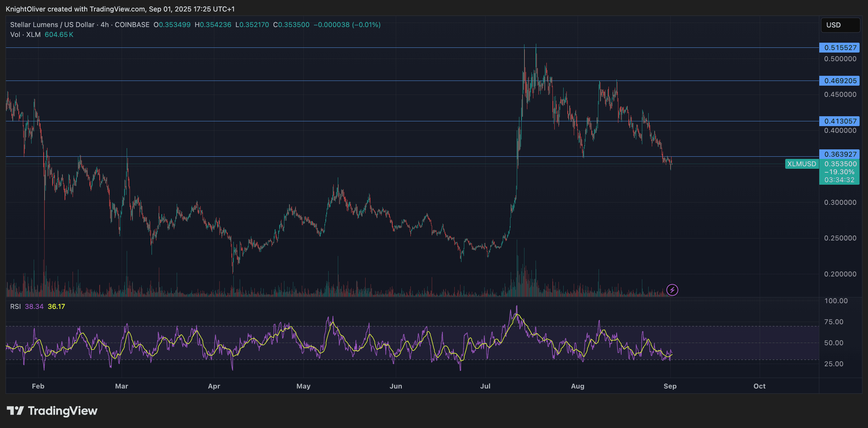The height and width of the screenshot is (428, 868).
Task: Select the Vol · XLM indicator legend
Action: [25, 34]
